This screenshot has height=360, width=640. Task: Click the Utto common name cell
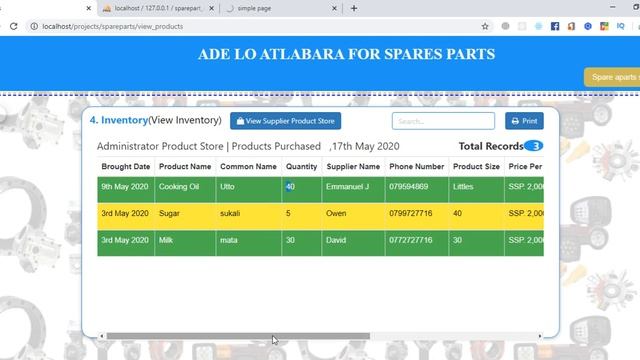tap(249, 189)
